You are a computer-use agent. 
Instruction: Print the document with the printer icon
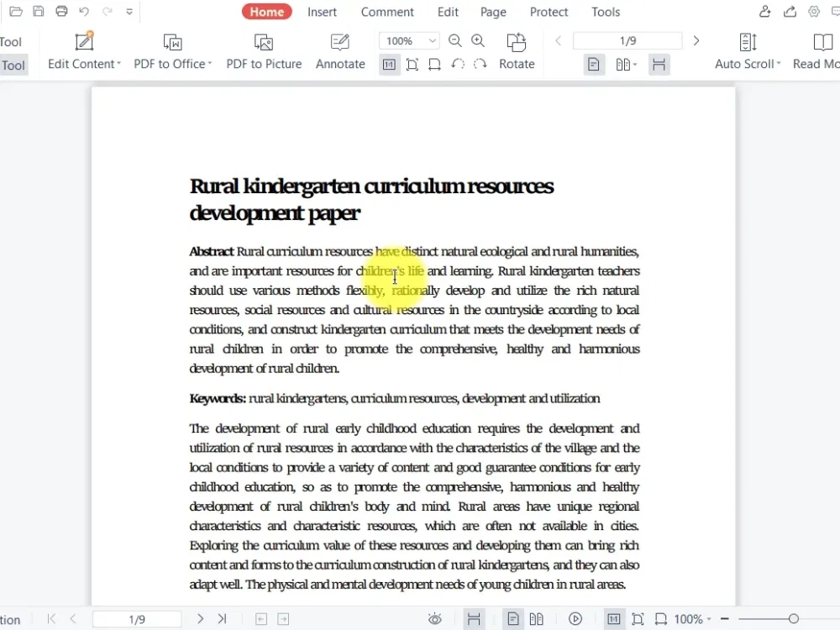[61, 11]
